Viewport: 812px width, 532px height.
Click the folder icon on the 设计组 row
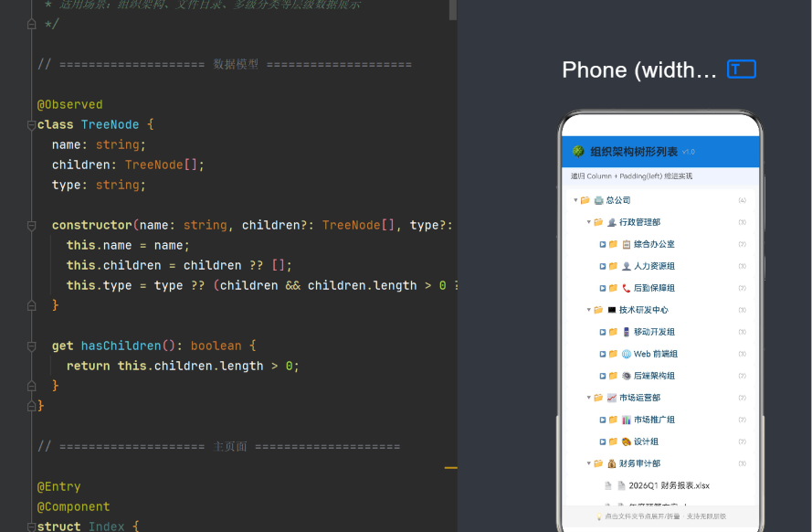point(613,442)
